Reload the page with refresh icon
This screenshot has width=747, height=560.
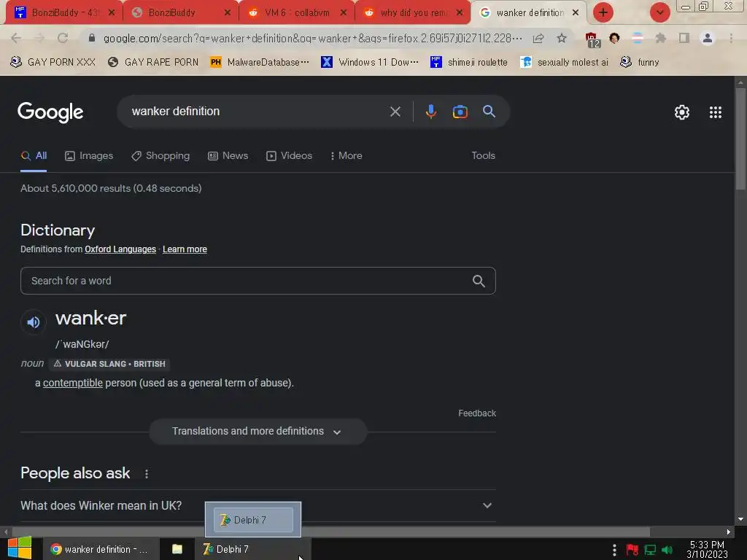point(63,38)
